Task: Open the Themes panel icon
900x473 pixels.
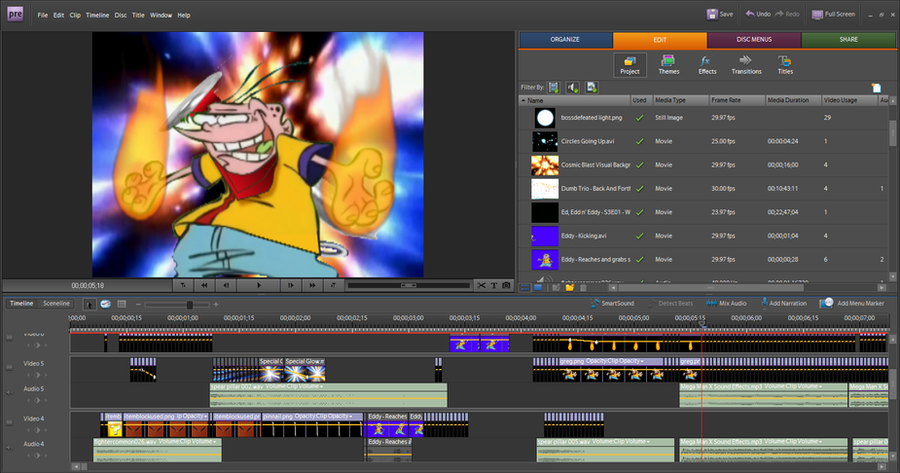Action: click(x=668, y=65)
